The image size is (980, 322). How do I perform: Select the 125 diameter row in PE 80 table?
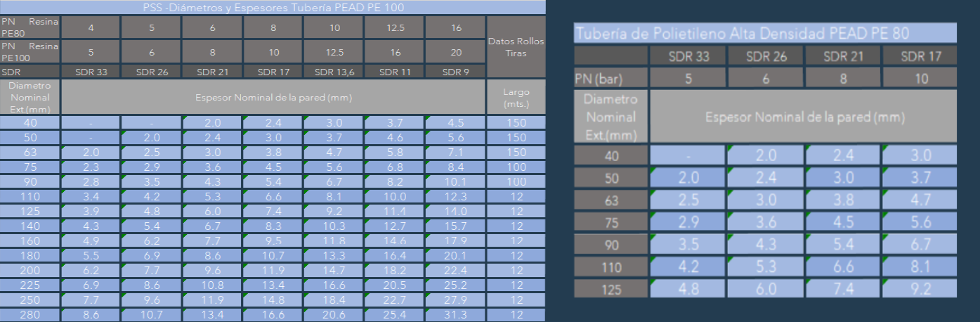(x=610, y=289)
